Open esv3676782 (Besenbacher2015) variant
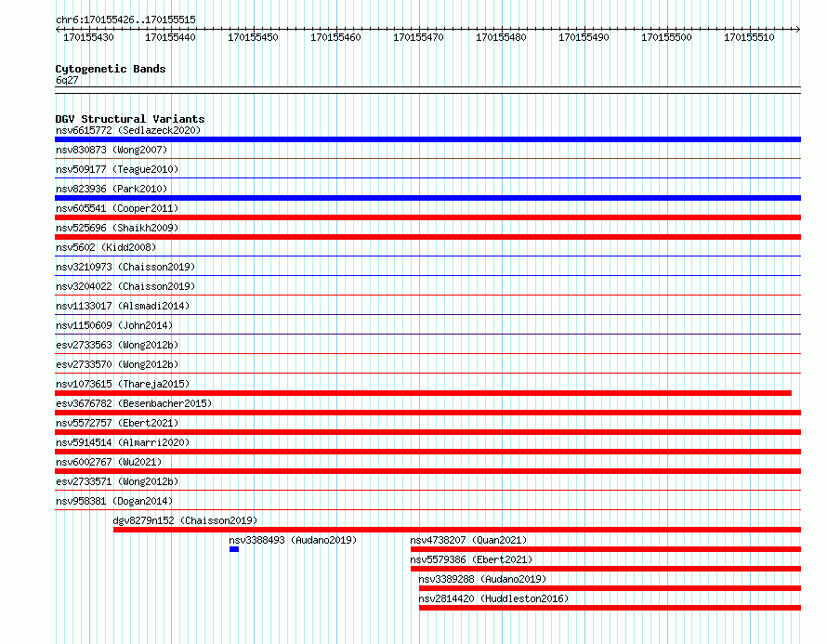827x644 pixels. (x=134, y=403)
